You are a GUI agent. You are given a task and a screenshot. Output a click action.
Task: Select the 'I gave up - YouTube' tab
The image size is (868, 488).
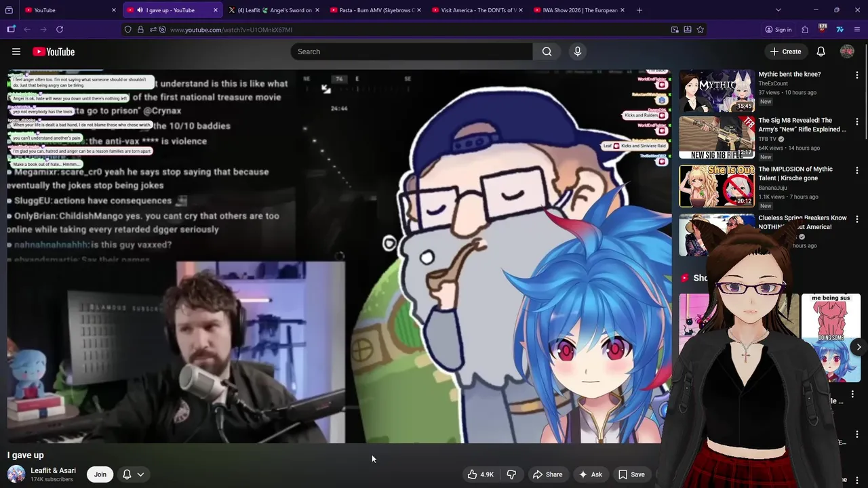point(172,10)
